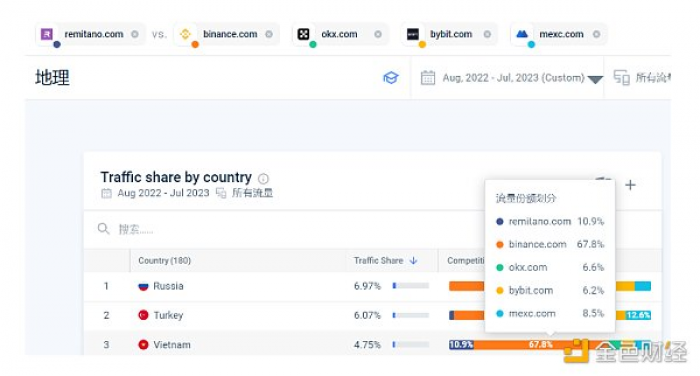Click Turkey's 6.07% traffic share value
The height and width of the screenshot is (376, 700).
click(367, 315)
